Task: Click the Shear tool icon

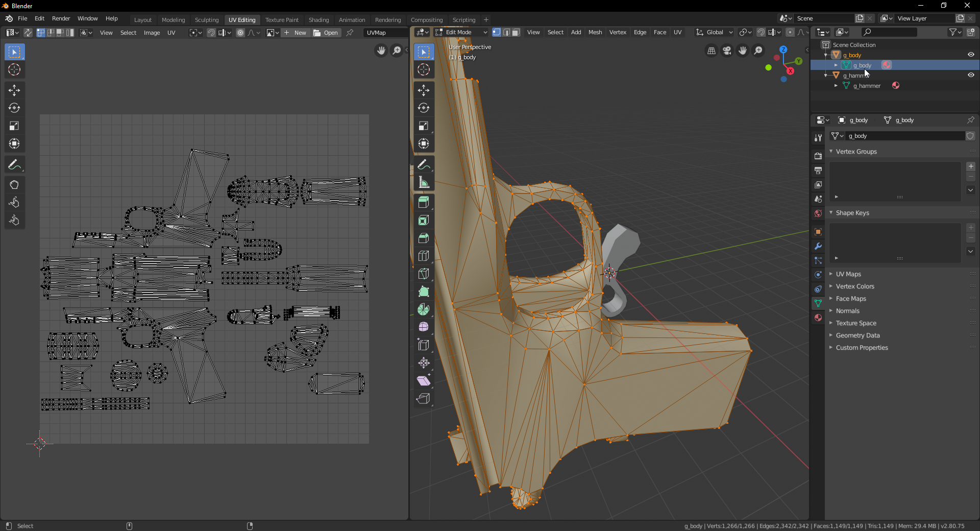Action: click(423, 381)
